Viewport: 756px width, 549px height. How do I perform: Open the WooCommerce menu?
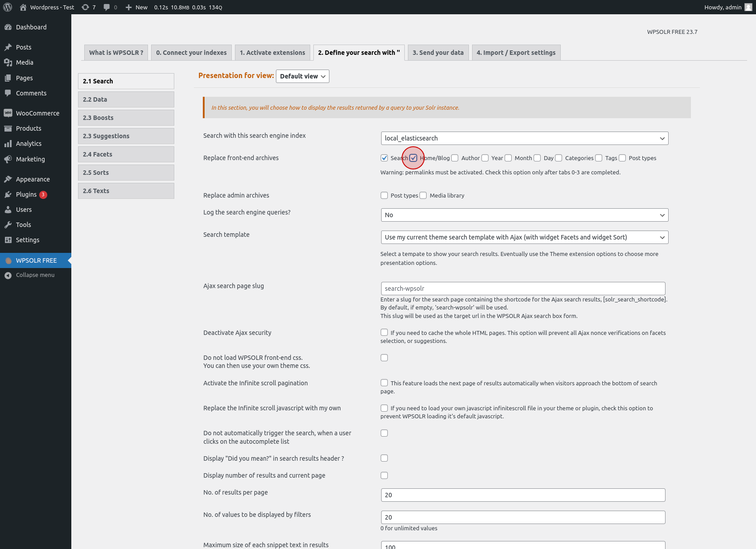[x=36, y=113]
